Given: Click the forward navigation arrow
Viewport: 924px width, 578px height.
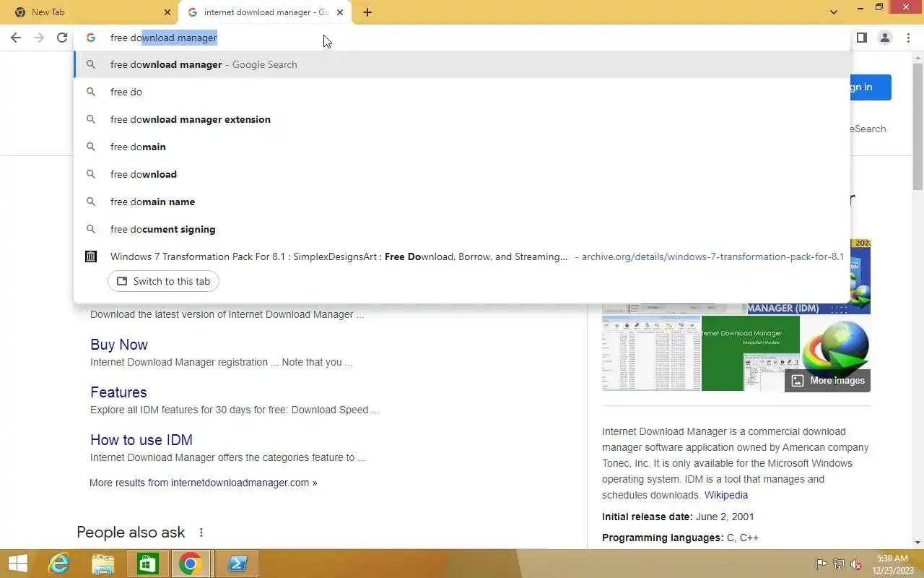Looking at the screenshot, I should pos(40,38).
